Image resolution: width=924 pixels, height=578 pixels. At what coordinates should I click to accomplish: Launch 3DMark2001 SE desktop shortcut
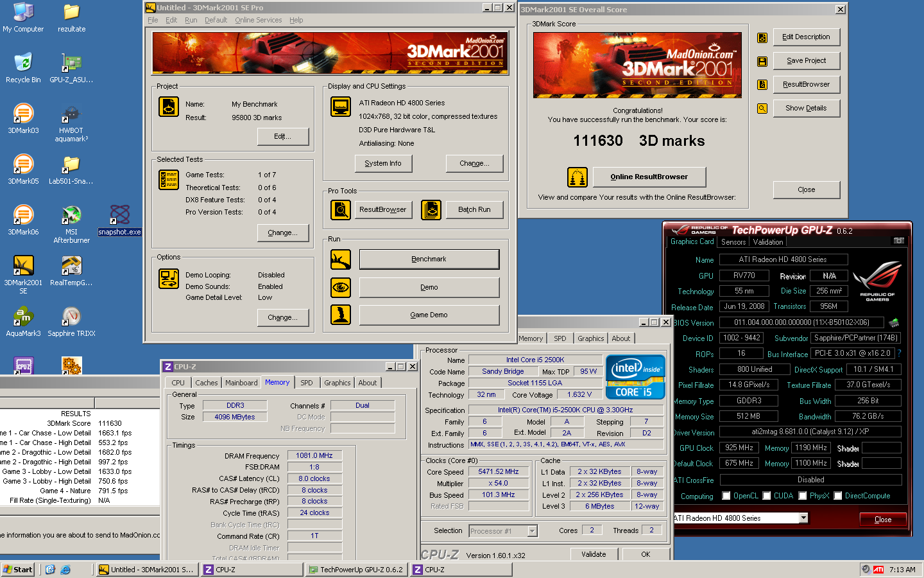23,274
